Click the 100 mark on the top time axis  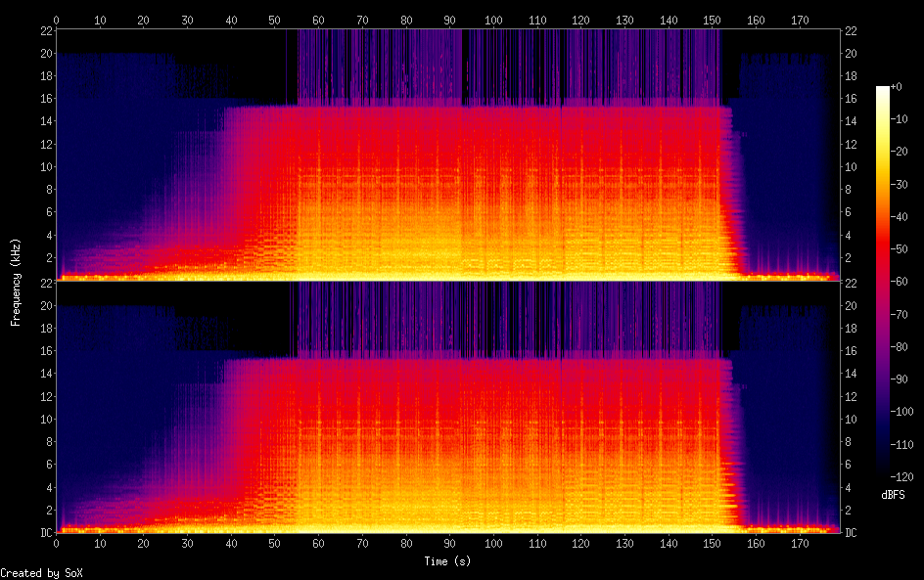[493, 20]
